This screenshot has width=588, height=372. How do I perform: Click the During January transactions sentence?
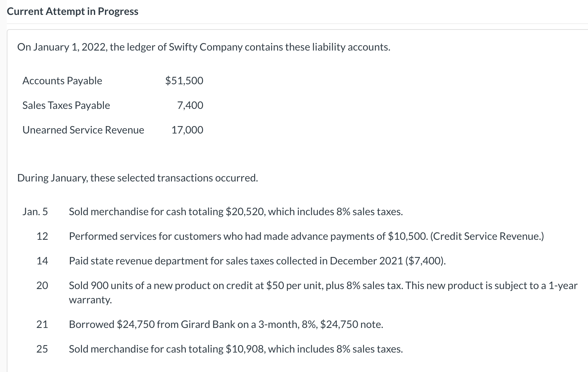point(138,178)
